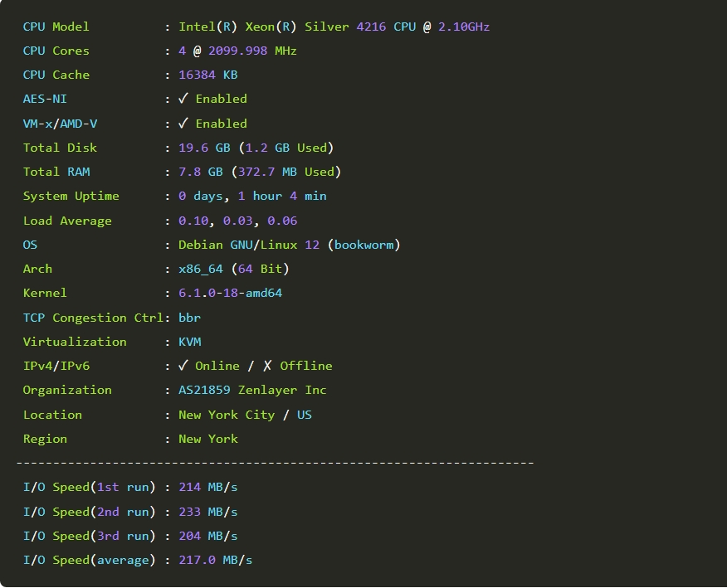The height and width of the screenshot is (588, 727).
Task: Click the AS21859 Zenlayer Inc organization
Action: pos(252,390)
